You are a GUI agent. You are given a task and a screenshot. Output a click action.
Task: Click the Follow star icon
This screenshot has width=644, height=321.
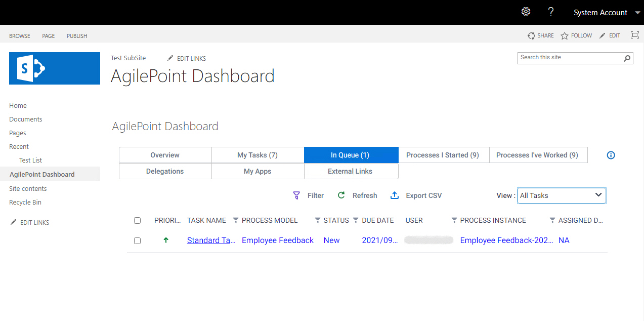(x=565, y=36)
